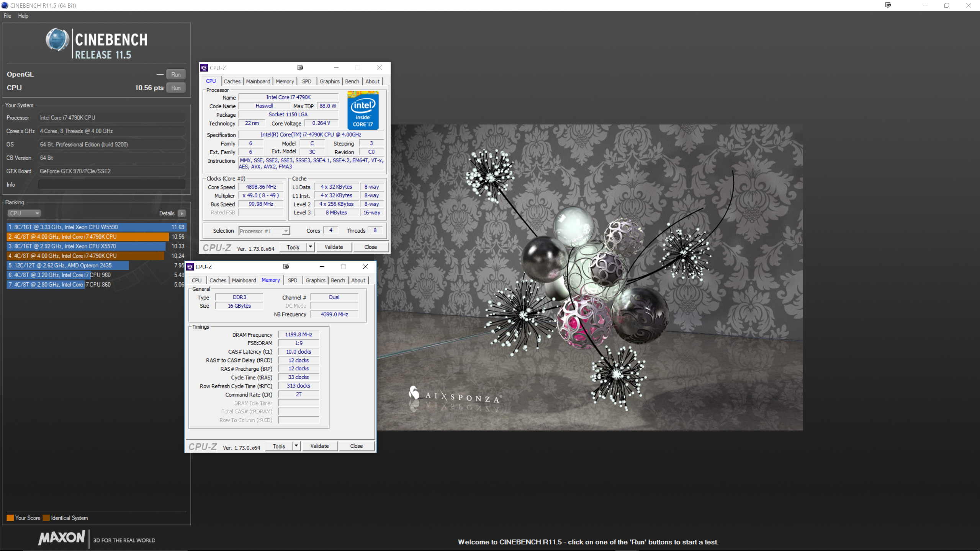
Task: Click the DRAM Frequency 1199.8 MHz value
Action: pyautogui.click(x=299, y=334)
